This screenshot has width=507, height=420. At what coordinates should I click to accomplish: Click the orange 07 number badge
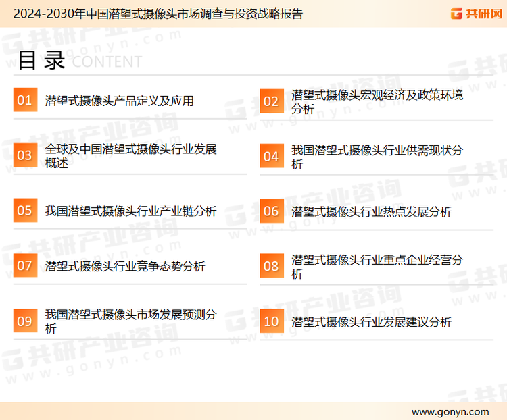(25, 265)
